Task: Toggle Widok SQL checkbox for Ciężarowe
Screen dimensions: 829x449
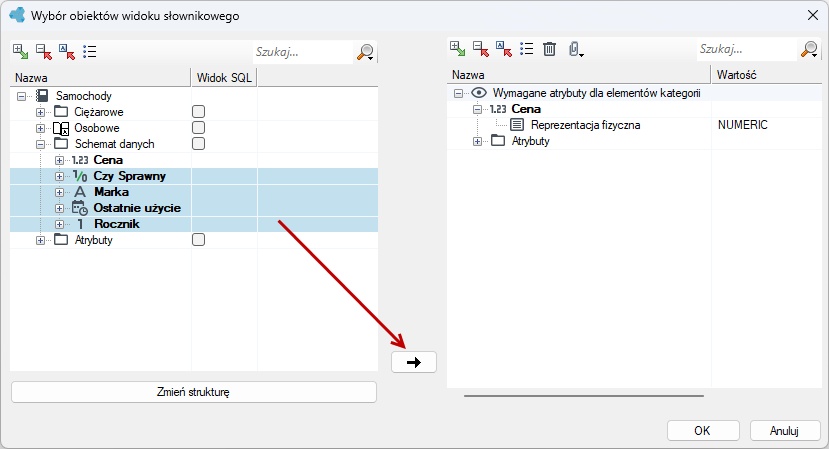Action: point(198,112)
